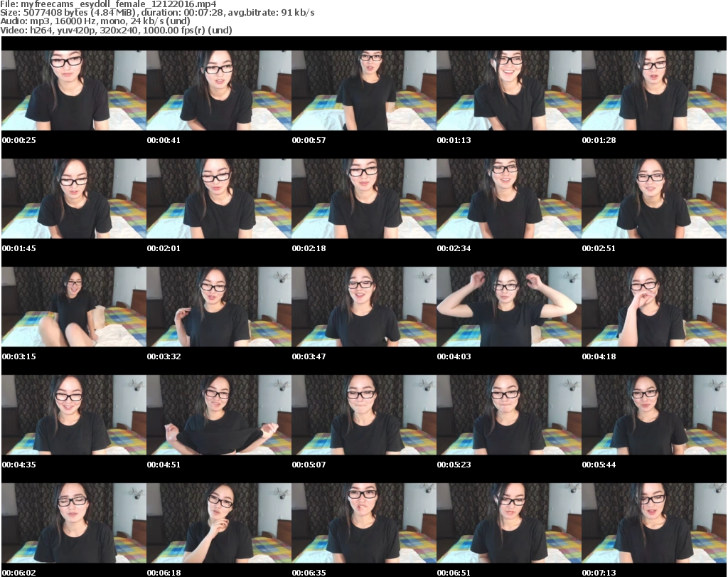Click the 'Audio: mp3, 16000 Hz' info line

(x=95, y=21)
